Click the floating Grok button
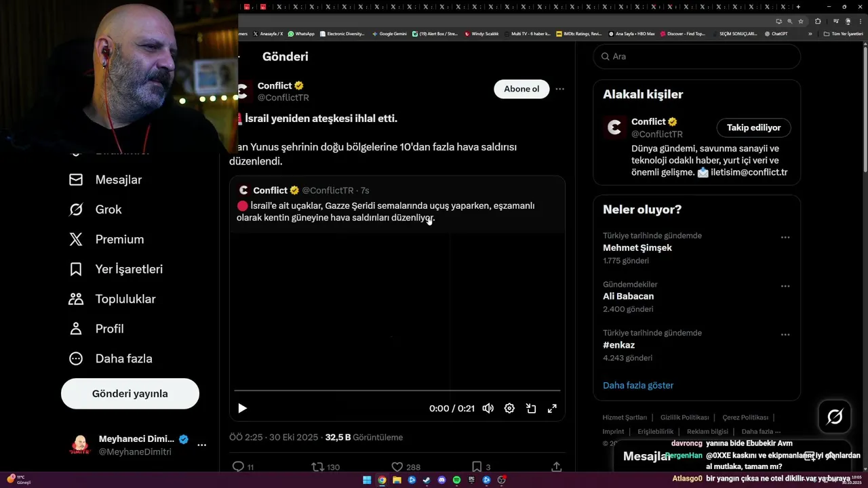868x488 pixels. (835, 417)
